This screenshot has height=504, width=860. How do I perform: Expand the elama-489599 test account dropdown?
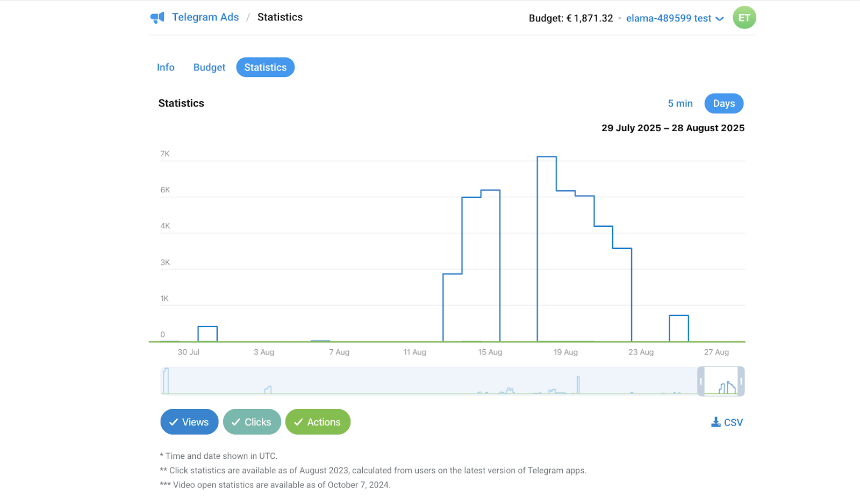coord(675,18)
